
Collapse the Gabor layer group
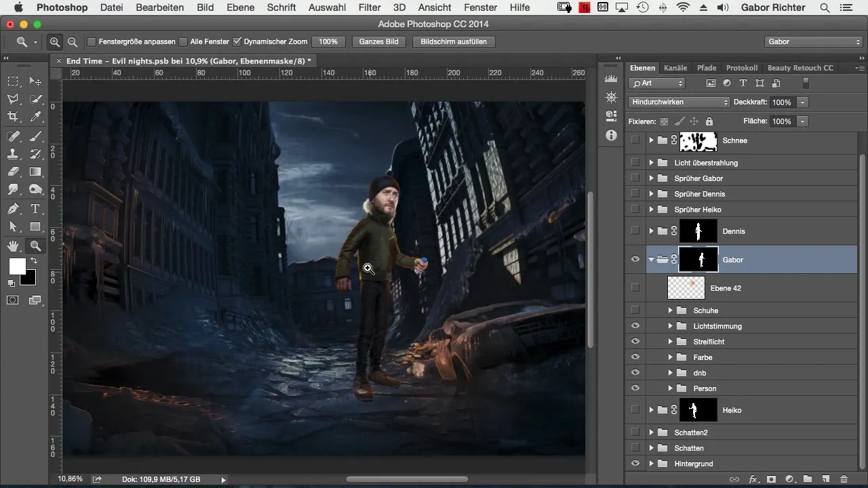coord(652,260)
